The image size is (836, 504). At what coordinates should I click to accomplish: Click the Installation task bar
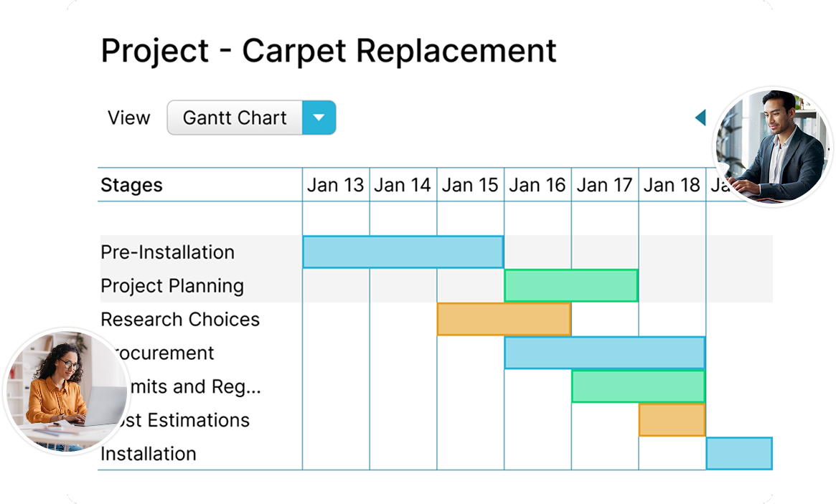click(x=771, y=453)
